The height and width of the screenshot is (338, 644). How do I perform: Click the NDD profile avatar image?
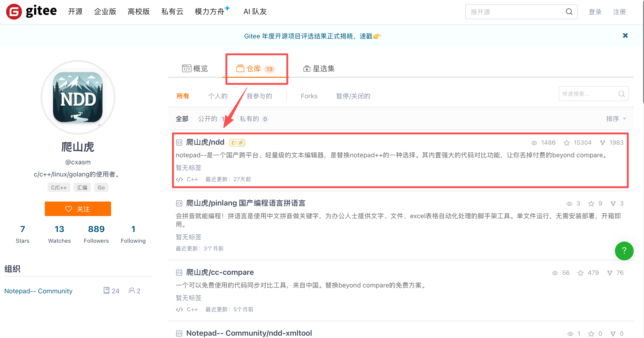[78, 97]
